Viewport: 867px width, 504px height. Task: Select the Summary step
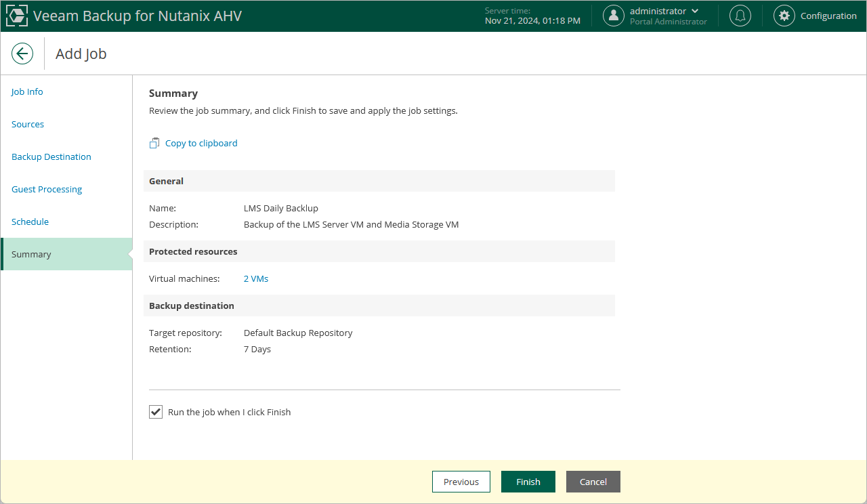66,254
